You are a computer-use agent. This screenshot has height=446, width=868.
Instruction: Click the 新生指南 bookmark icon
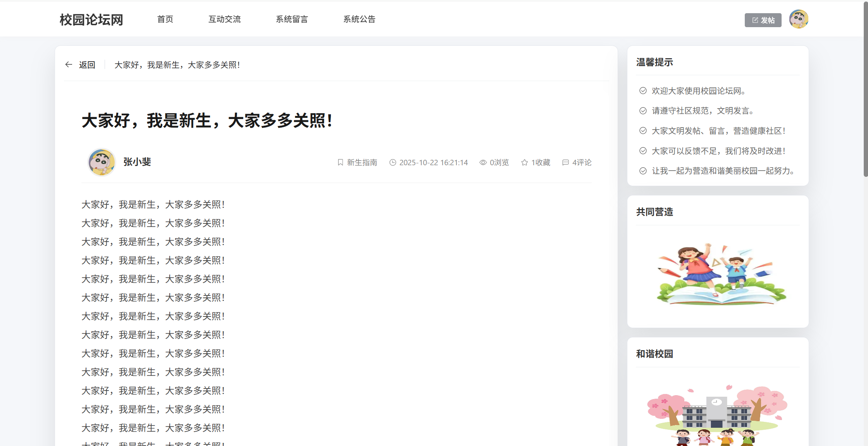340,162
